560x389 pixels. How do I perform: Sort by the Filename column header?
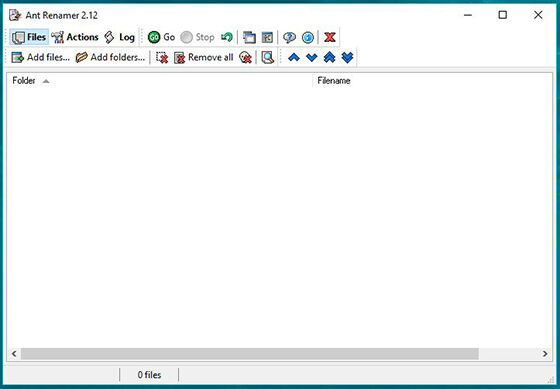pyautogui.click(x=432, y=81)
